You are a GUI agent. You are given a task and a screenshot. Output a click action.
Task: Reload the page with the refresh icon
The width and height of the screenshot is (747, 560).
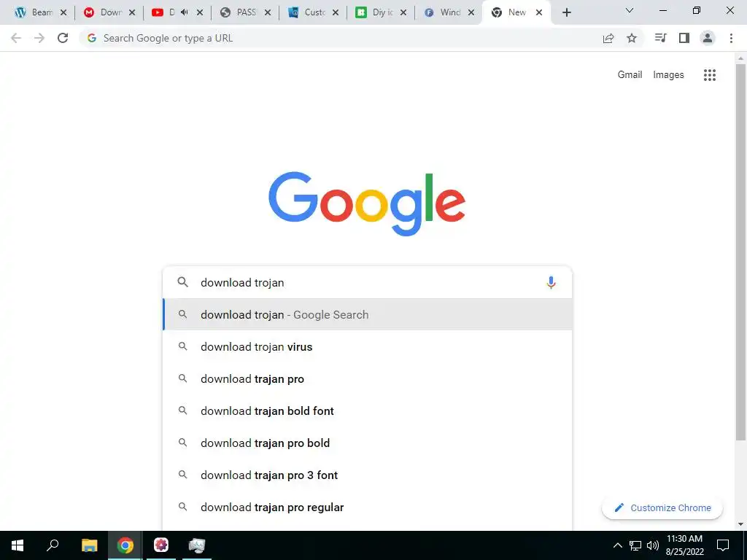tap(63, 38)
